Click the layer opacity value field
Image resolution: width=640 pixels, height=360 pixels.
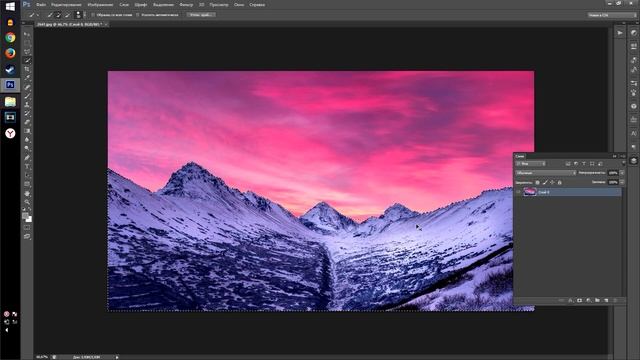click(613, 173)
